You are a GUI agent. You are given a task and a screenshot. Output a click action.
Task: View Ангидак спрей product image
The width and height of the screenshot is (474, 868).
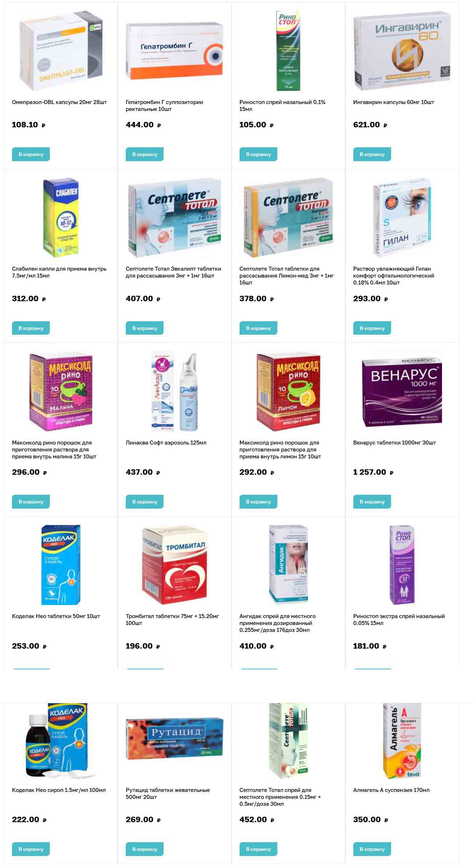[x=288, y=565]
